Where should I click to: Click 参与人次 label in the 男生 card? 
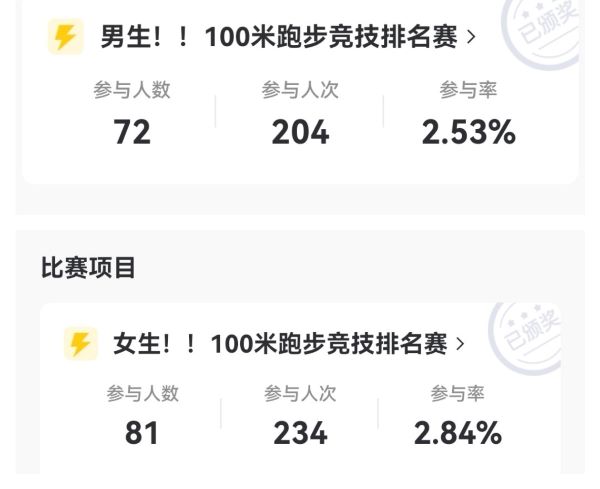(x=300, y=90)
